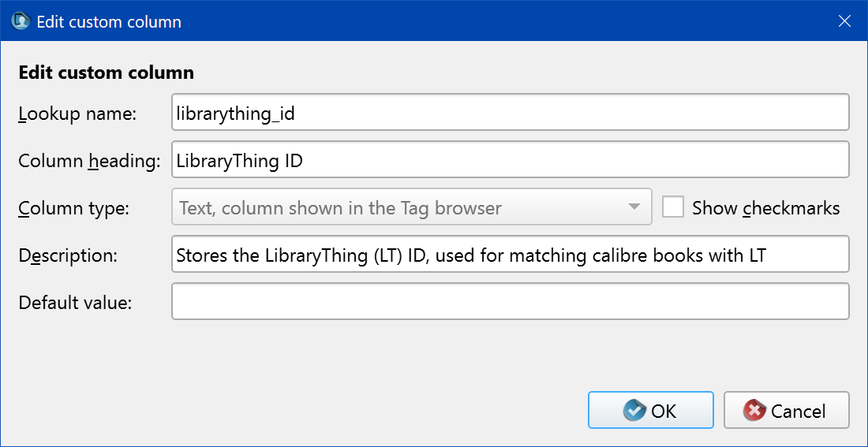
Task: Select the Description text field
Action: click(510, 255)
